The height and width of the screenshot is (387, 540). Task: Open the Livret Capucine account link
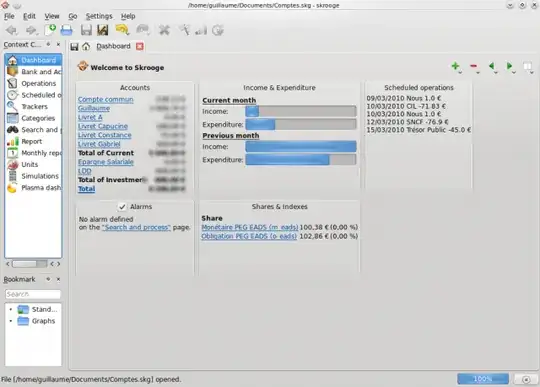pos(103,126)
